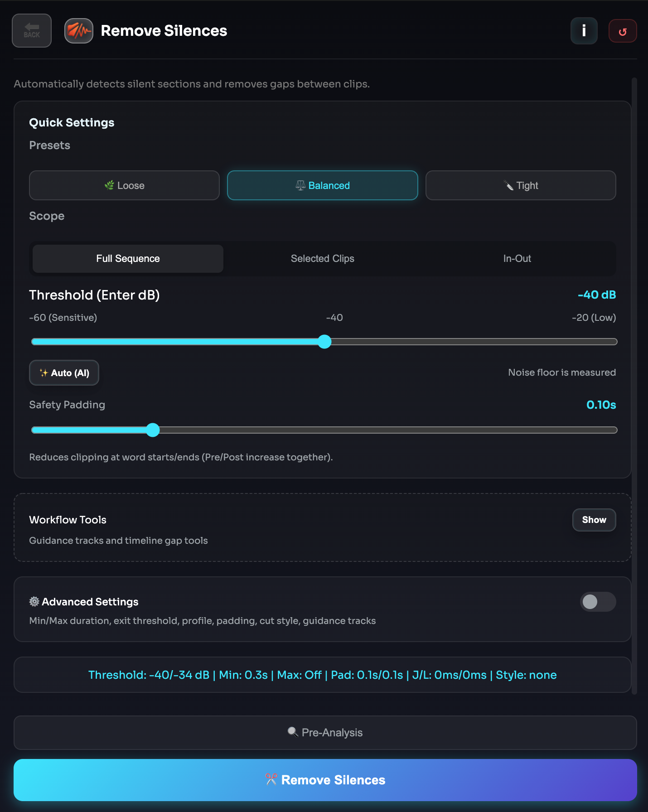The height and width of the screenshot is (812, 648).
Task: Click the sparkle icon on Auto (AI)
Action: [x=44, y=373]
